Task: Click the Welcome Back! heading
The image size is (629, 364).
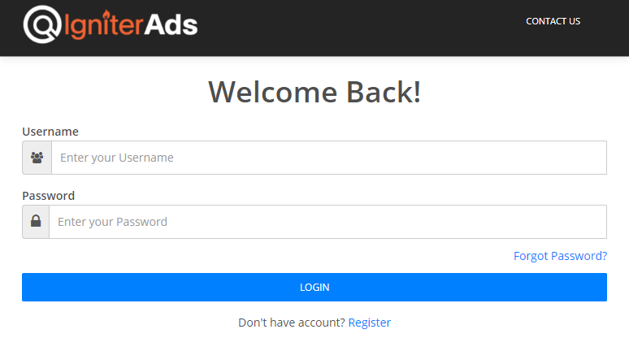Action: [x=314, y=92]
